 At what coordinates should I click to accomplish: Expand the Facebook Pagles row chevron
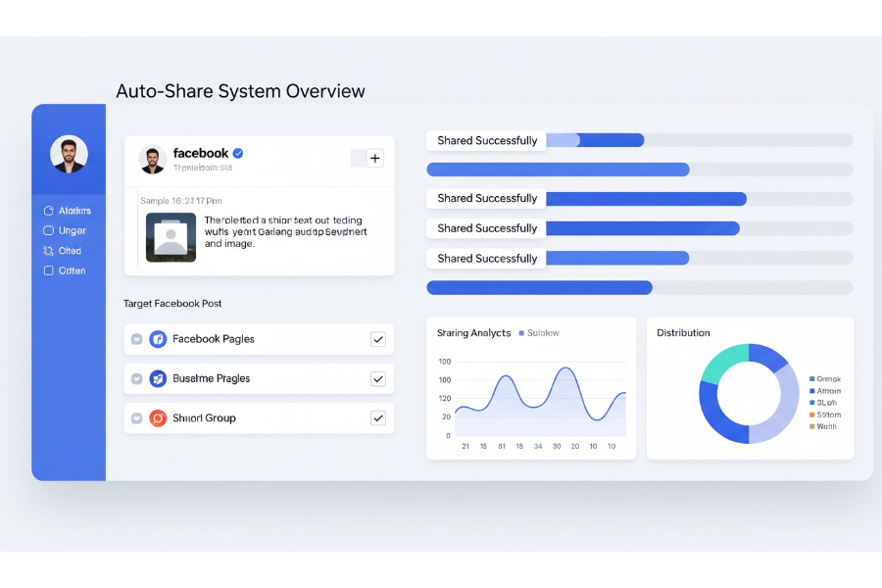(136, 339)
